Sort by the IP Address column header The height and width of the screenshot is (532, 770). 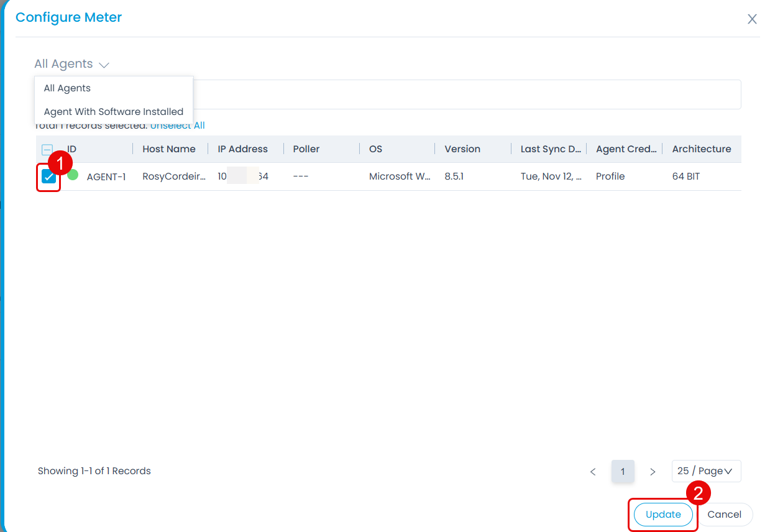242,149
